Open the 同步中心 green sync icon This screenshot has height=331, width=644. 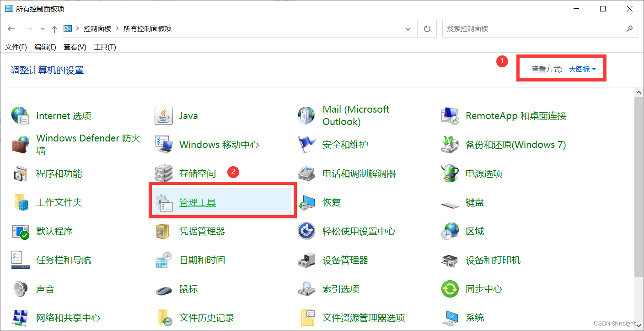(450, 289)
